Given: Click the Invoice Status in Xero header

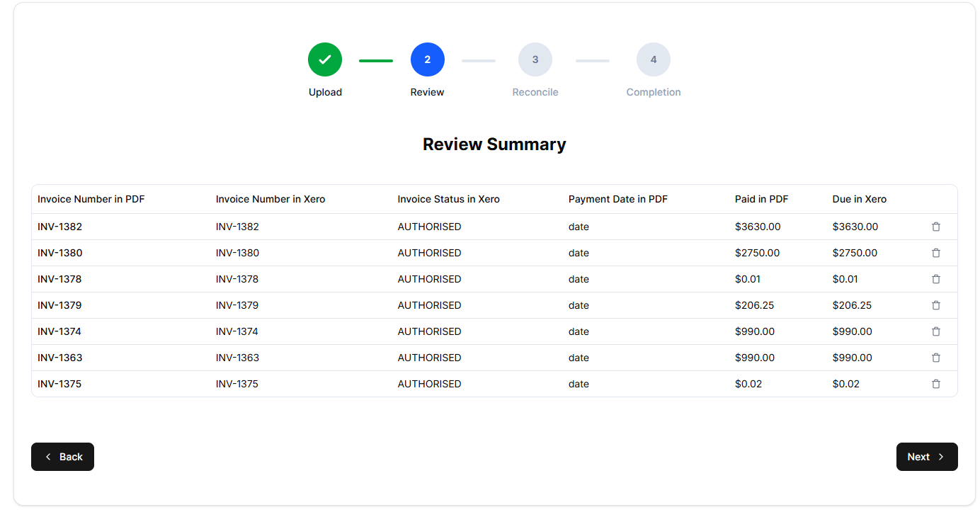Looking at the screenshot, I should tap(448, 199).
